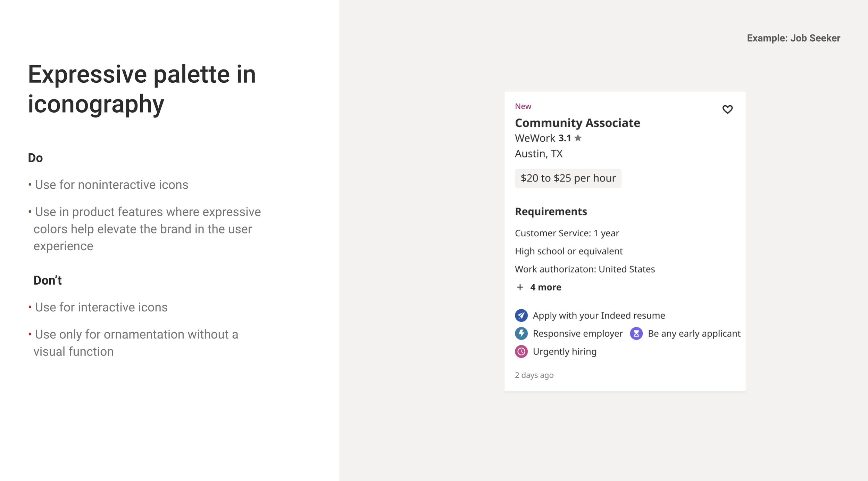Click the clock Urgently hiring icon
The width and height of the screenshot is (868, 481).
pyautogui.click(x=521, y=352)
